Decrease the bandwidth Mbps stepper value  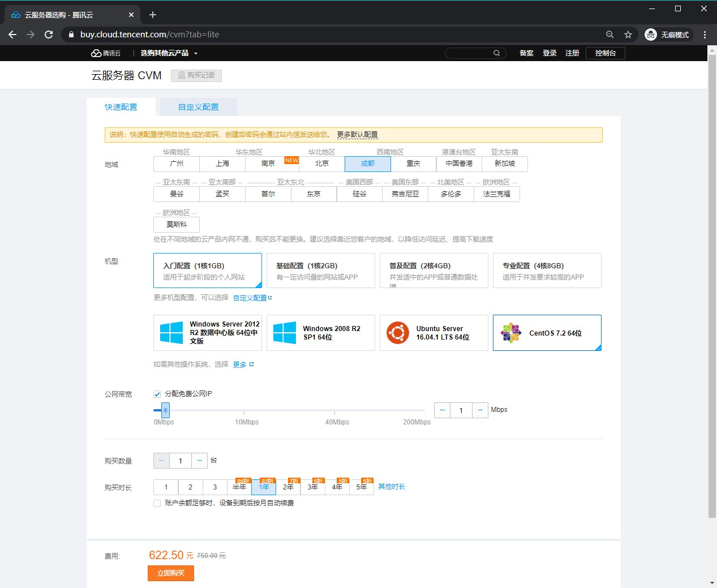point(442,410)
